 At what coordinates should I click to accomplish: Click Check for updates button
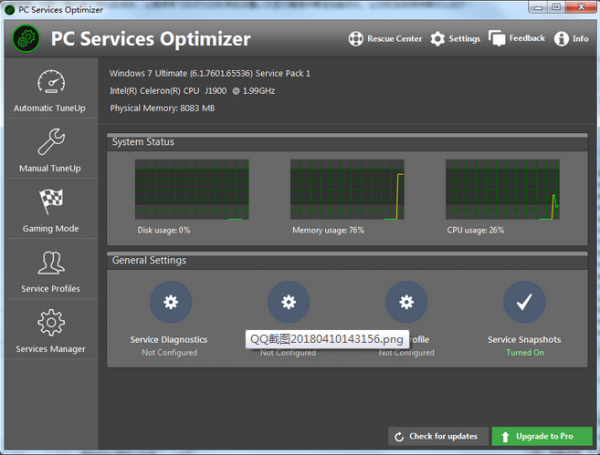(438, 436)
